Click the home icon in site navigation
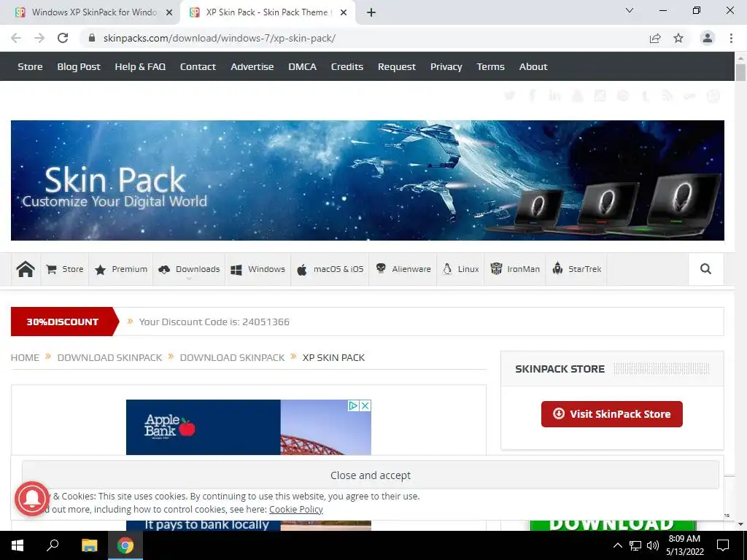The width and height of the screenshot is (747, 560). pyautogui.click(x=26, y=269)
